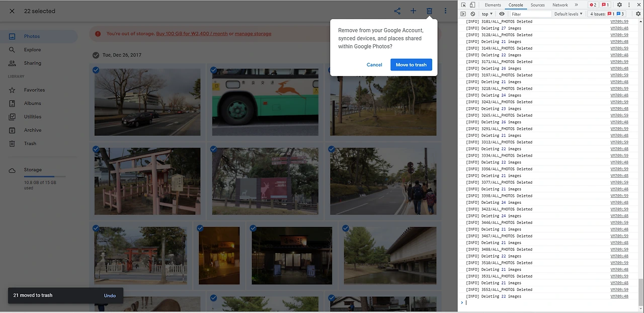Image resolution: width=644 pixels, height=313 pixels.
Task: Open VM709:59 link on 3552/ALL_PHOTOS Deleted row
Action: (x=619, y=290)
